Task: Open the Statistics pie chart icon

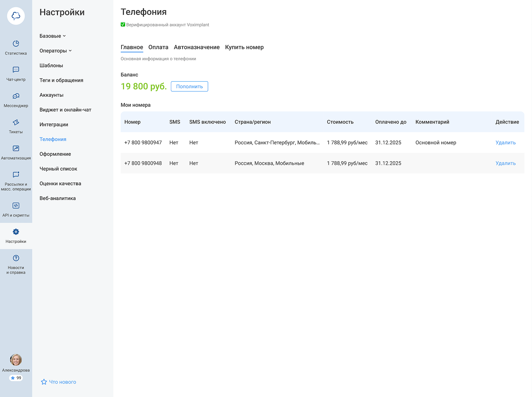Action: [16, 44]
